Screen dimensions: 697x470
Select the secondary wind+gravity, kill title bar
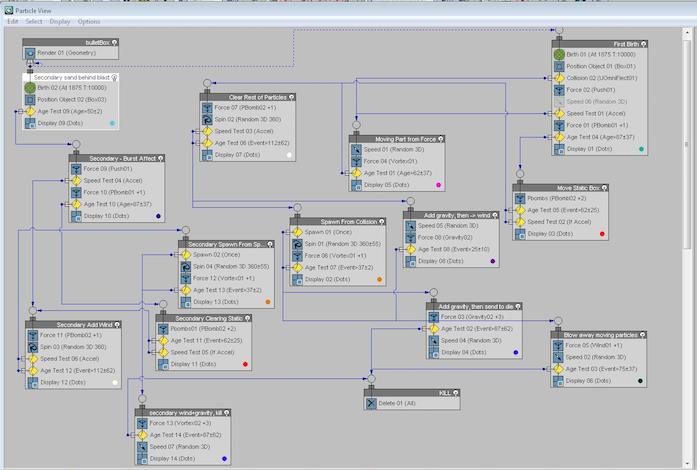click(x=183, y=413)
